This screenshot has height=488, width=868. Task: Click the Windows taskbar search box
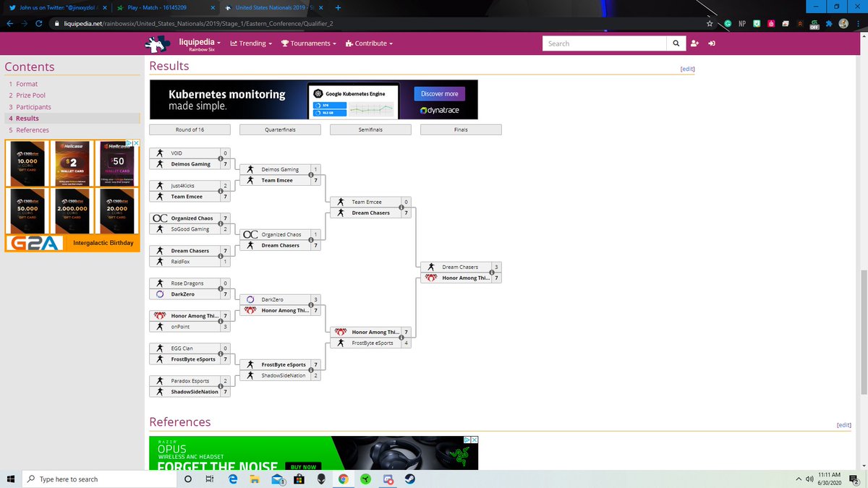(x=98, y=479)
